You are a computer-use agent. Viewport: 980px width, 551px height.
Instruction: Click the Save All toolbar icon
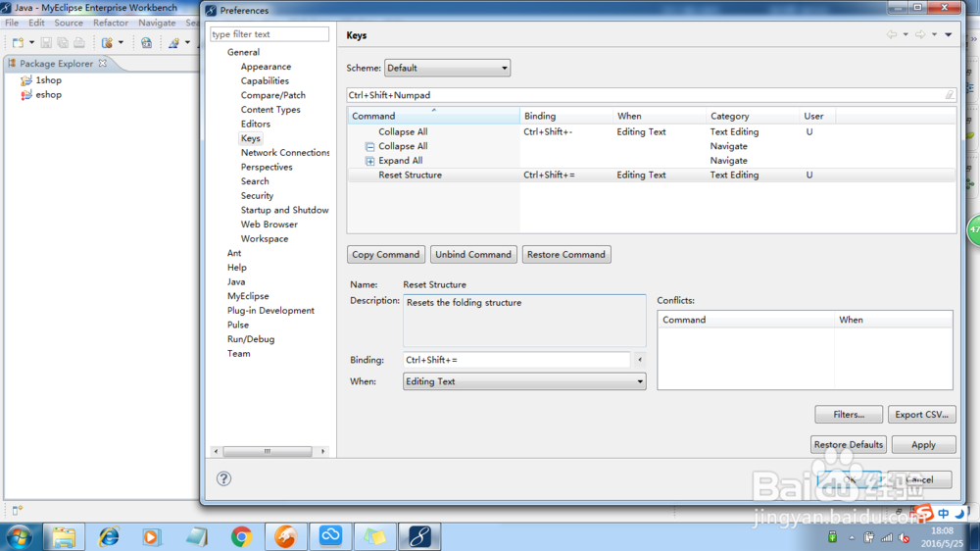(63, 42)
